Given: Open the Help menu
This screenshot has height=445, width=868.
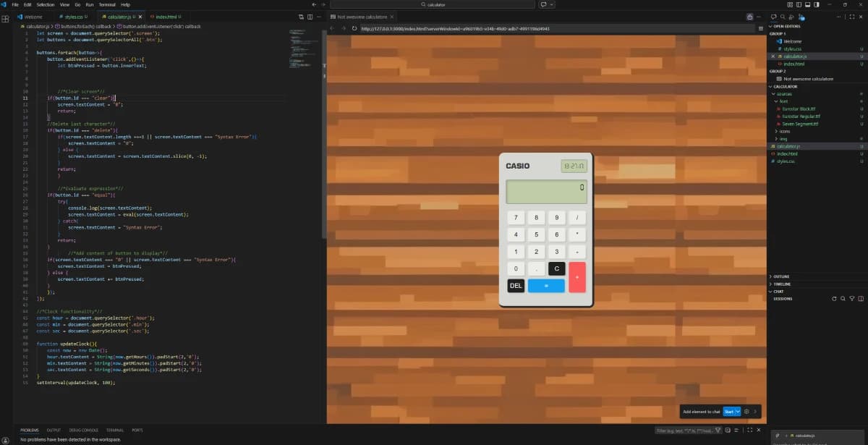Looking at the screenshot, I should [x=125, y=4].
